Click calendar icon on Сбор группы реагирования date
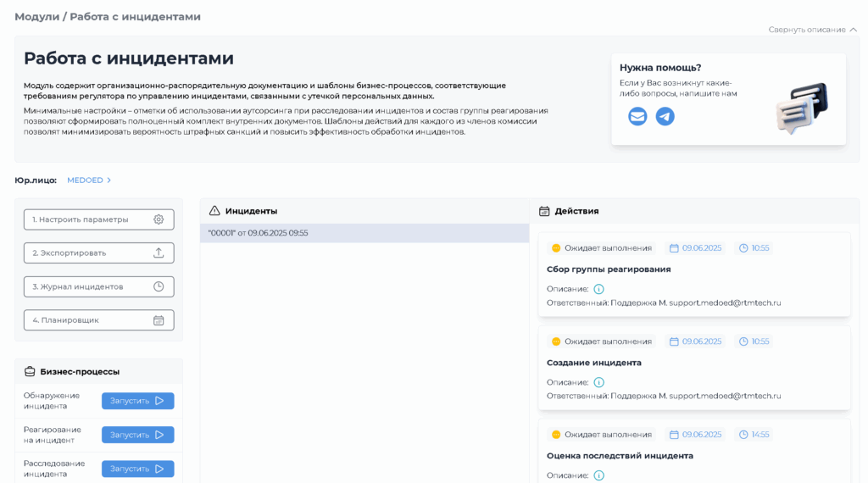 coord(674,248)
